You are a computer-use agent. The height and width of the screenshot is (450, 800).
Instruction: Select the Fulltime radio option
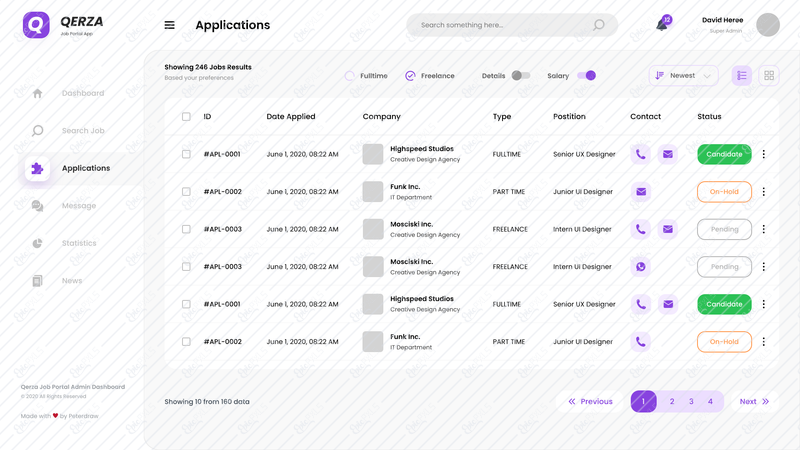pos(349,76)
